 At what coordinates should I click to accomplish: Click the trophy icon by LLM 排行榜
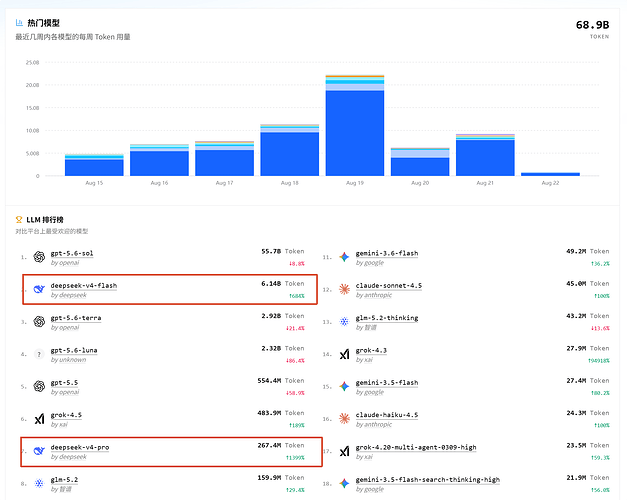(x=19, y=220)
